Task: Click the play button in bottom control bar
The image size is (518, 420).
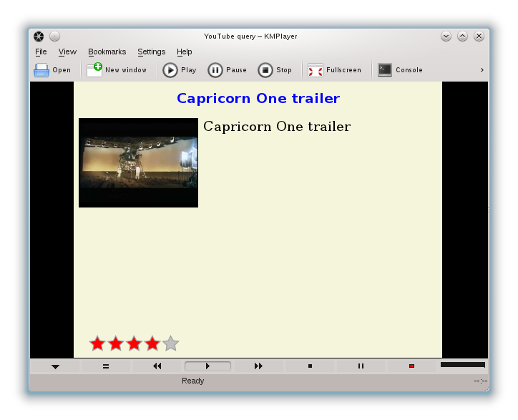Action: point(207,366)
